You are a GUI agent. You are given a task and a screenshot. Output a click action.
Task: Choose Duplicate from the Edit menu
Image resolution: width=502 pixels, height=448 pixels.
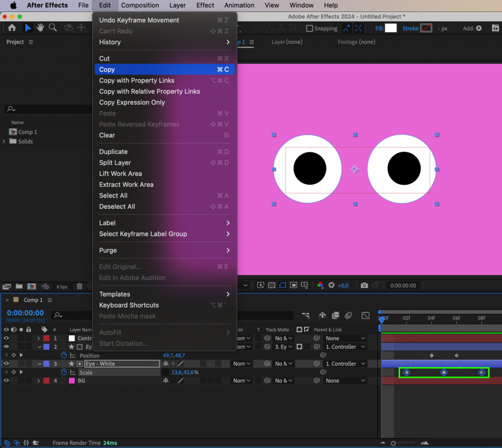pos(113,151)
